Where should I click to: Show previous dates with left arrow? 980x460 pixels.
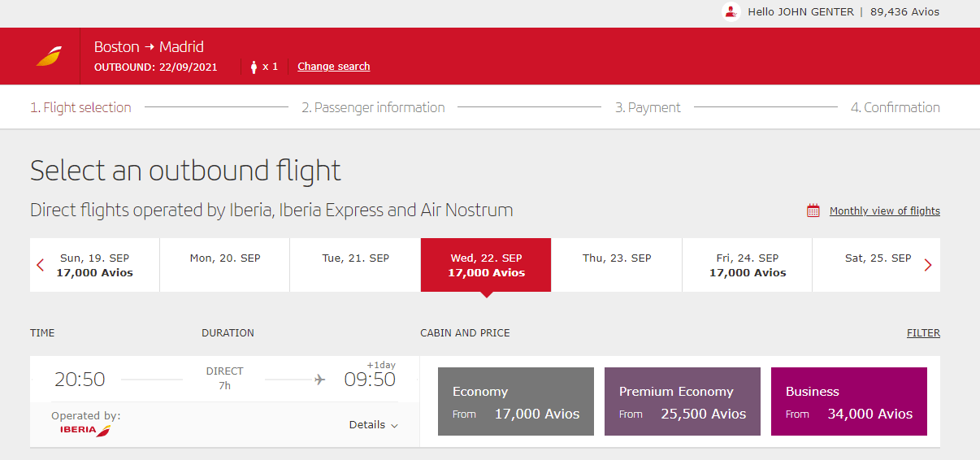click(x=40, y=265)
